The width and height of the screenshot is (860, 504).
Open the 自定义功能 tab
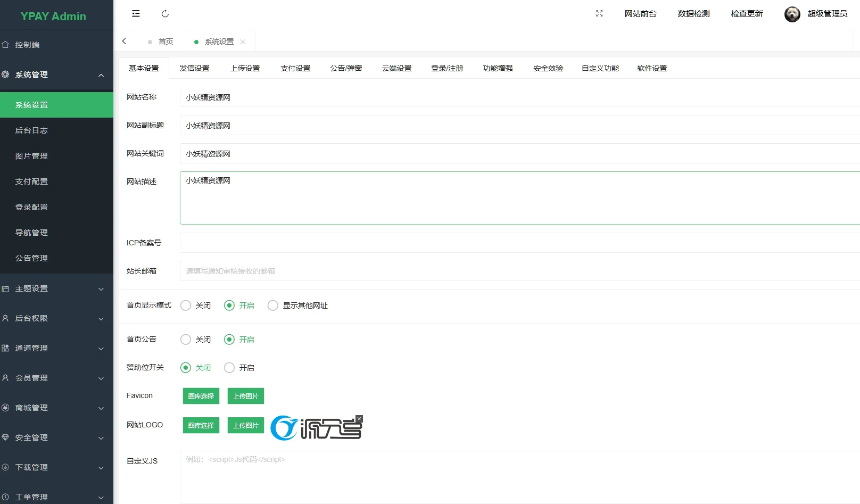[x=600, y=68]
